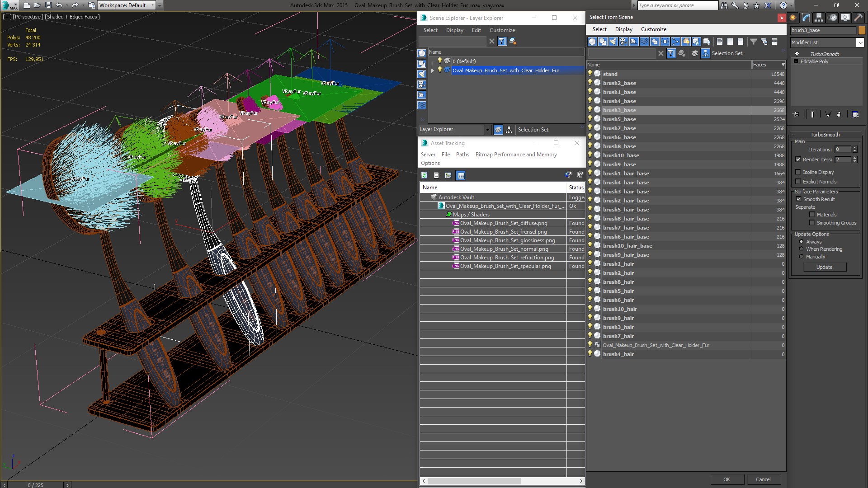Refresh the Asset Tracking list
This screenshot has width=868, height=488.
(424, 175)
